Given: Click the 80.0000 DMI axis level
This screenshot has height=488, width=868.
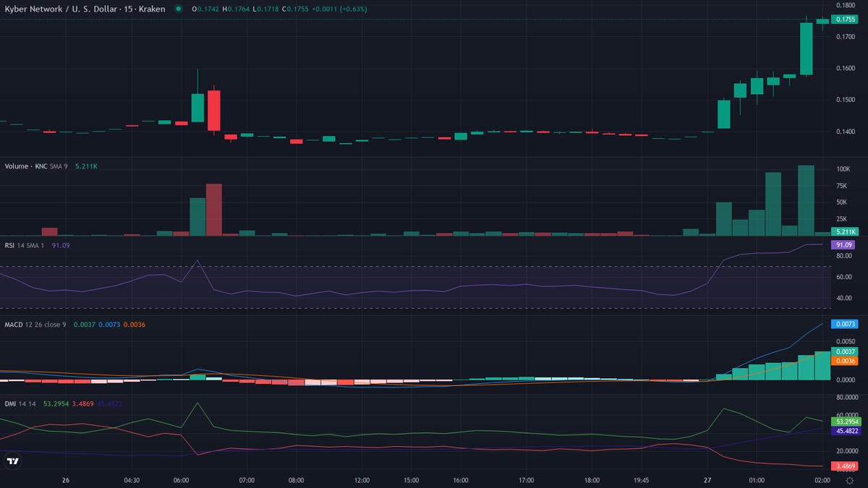Looking at the screenshot, I should point(848,397).
